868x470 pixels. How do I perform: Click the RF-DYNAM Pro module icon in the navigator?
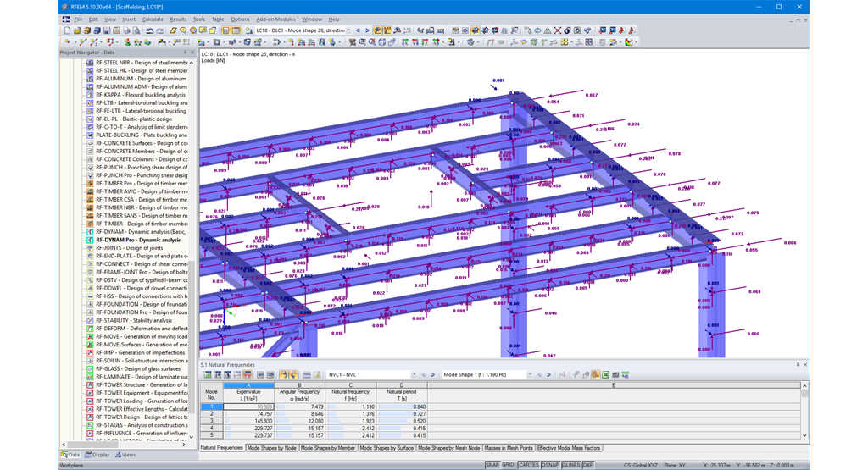90,240
